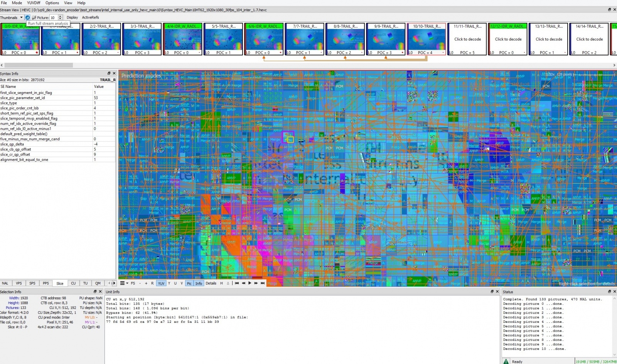Click the camera icon beside Picture field
Screen dimensions: 617x364
coord(34,17)
